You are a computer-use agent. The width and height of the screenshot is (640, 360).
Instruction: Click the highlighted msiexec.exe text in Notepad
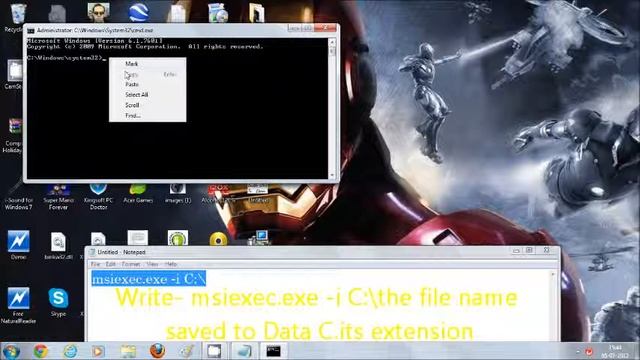(149, 279)
